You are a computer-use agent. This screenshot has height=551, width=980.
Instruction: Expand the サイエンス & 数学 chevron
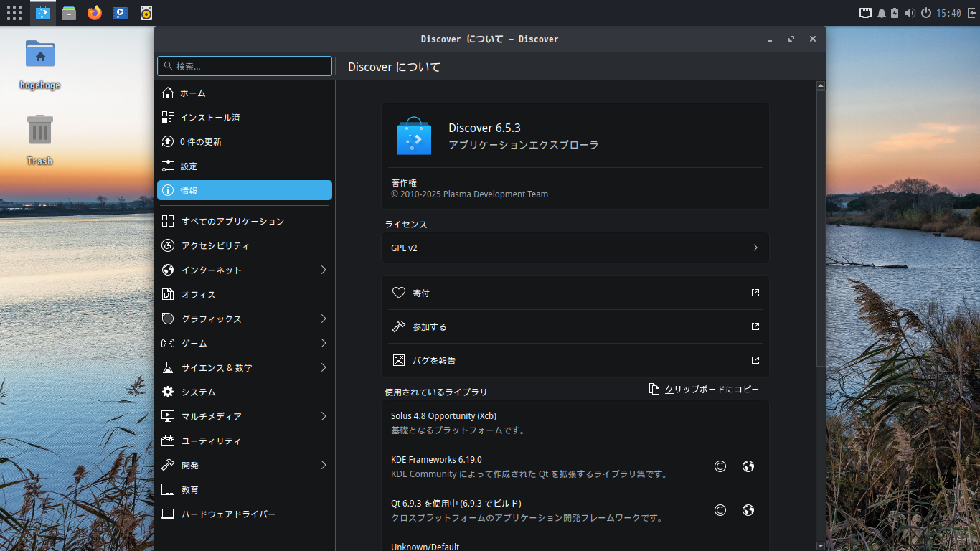click(324, 368)
